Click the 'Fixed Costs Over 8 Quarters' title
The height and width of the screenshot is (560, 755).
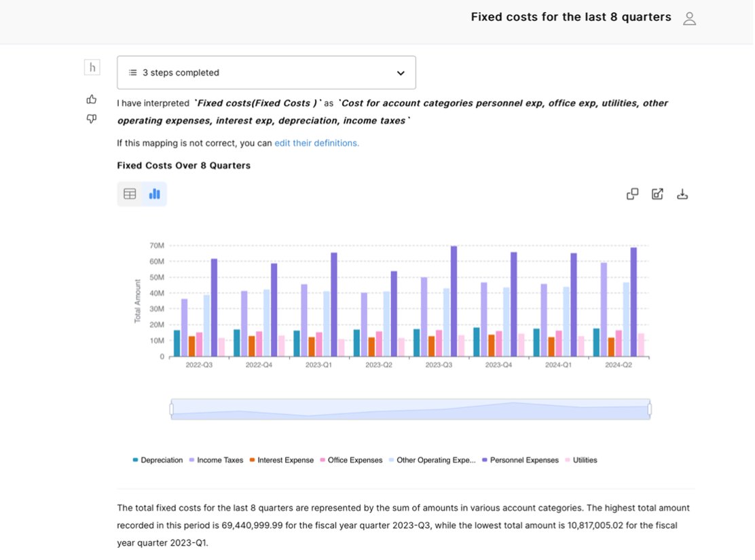pos(184,166)
